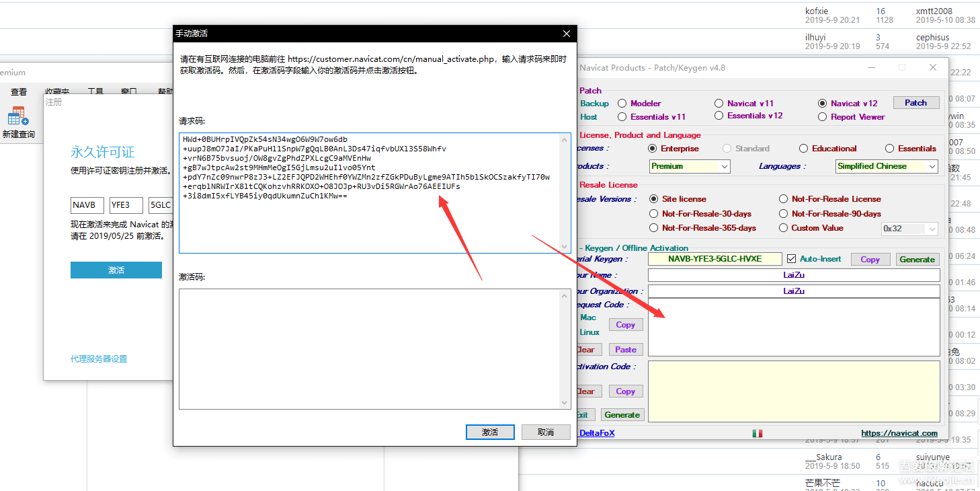Image resolution: width=980 pixels, height=491 pixels.
Task: Click forum username __Sakura
Action: [823, 457]
